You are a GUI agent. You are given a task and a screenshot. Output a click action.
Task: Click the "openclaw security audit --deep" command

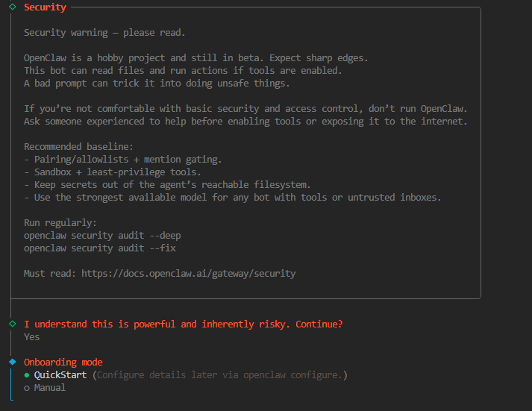102,235
